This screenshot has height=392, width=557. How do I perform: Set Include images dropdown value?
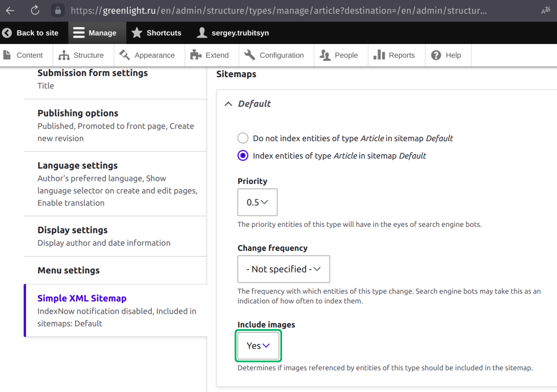click(x=258, y=345)
